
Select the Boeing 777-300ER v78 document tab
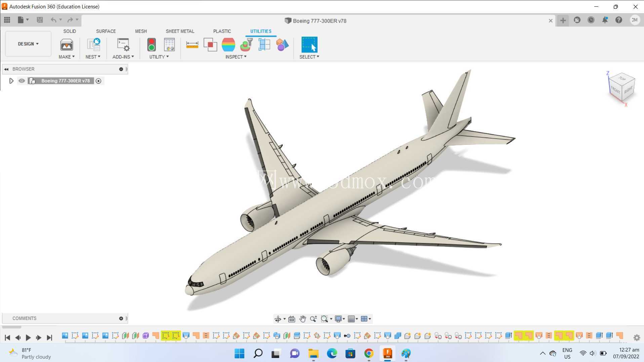(x=316, y=21)
